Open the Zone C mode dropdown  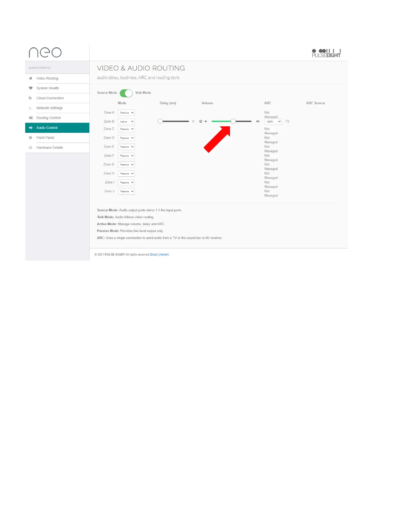126,129
